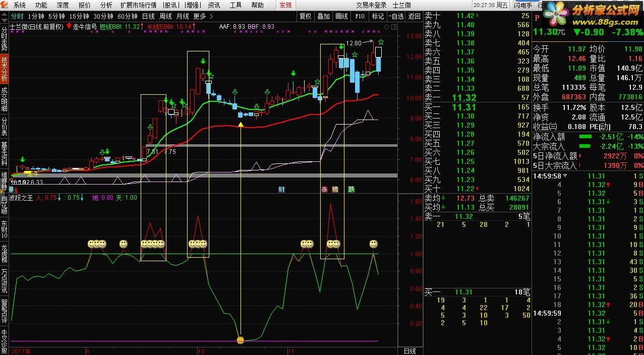Click the 标记 mark button

click(x=378, y=16)
